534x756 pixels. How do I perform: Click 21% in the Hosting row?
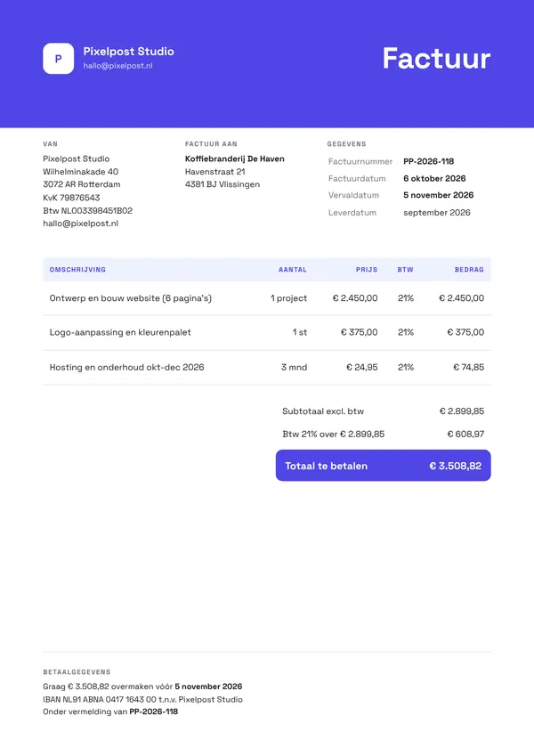(x=406, y=368)
